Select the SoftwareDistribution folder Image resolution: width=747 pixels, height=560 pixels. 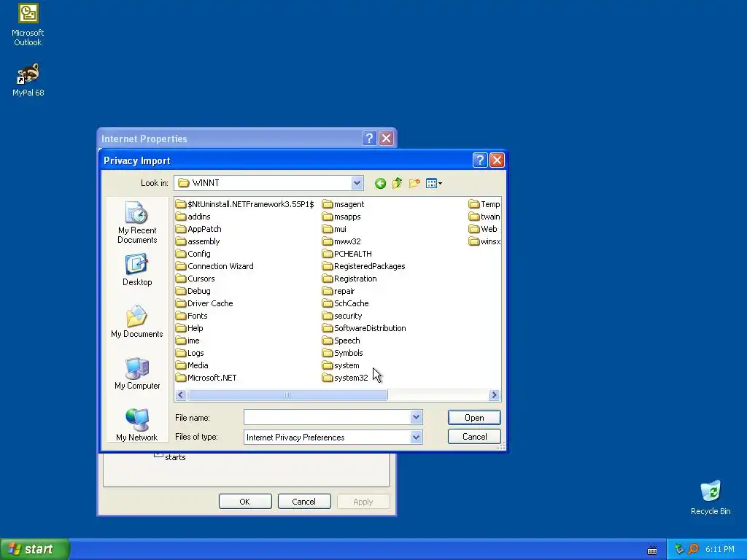365,328
